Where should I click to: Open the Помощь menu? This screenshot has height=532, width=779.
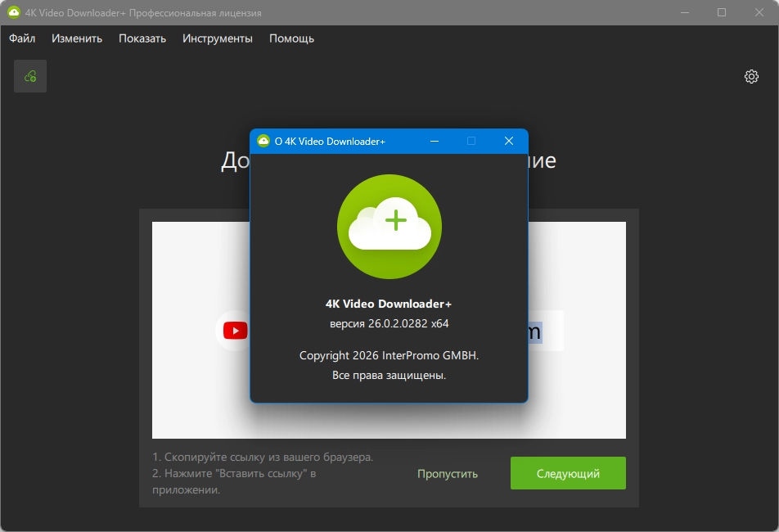click(x=291, y=38)
